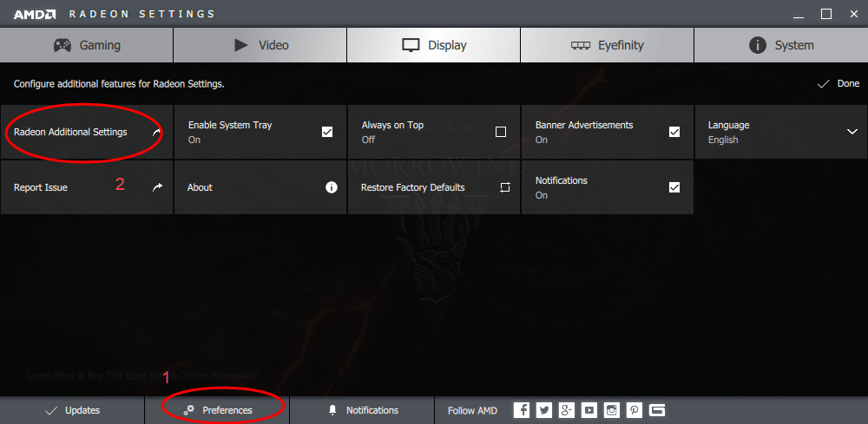Open the Updates section in footer
Image resolution: width=868 pixels, height=424 pixels.
[x=72, y=410]
